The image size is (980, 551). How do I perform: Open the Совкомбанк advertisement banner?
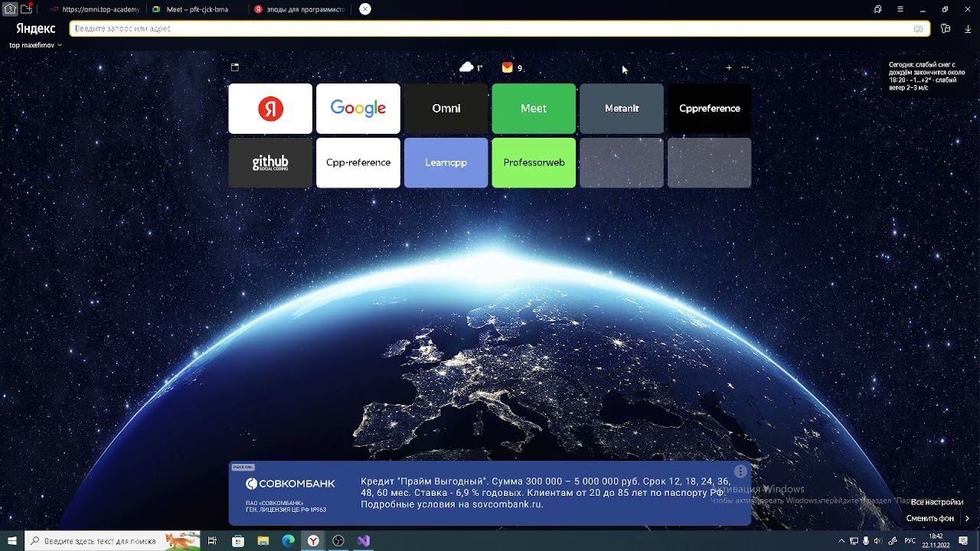point(490,493)
